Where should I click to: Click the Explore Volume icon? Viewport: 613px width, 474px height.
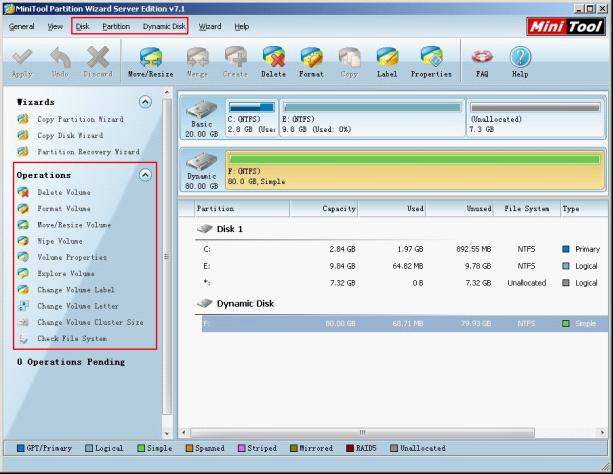click(23, 273)
